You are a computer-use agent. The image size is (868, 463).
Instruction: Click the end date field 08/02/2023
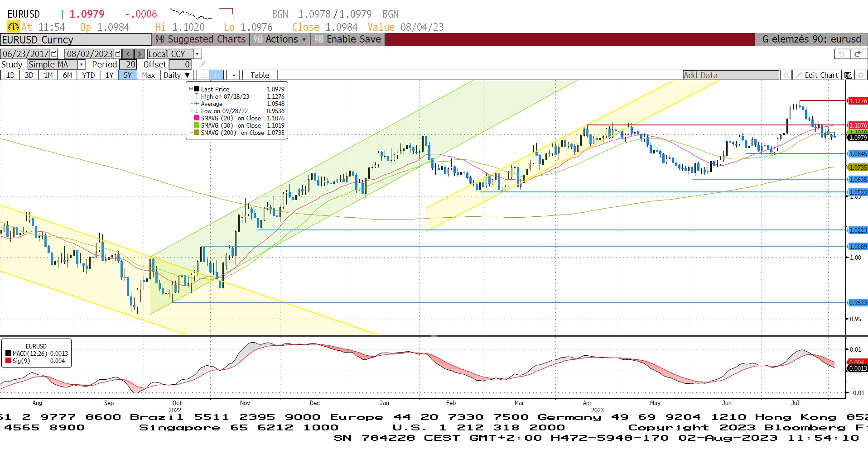coord(89,54)
